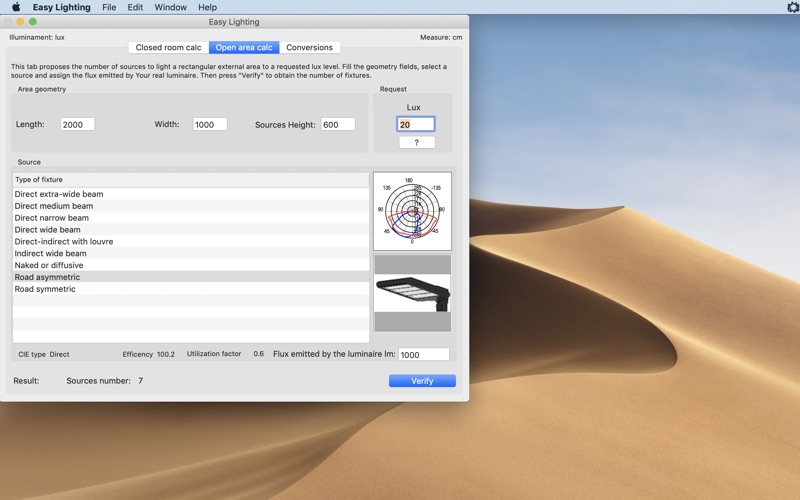This screenshot has height=500, width=800.
Task: Select Road symmetric fixture type
Action: [191, 289]
